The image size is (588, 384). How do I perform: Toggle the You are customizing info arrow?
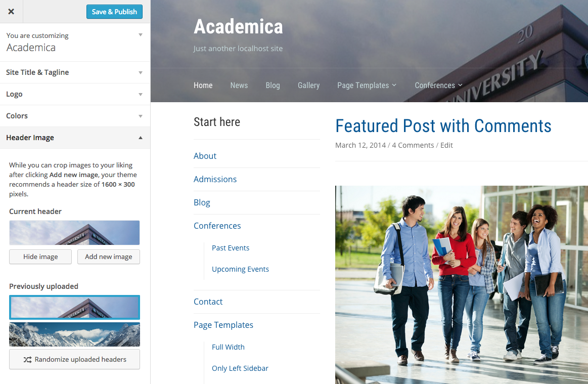[141, 35]
